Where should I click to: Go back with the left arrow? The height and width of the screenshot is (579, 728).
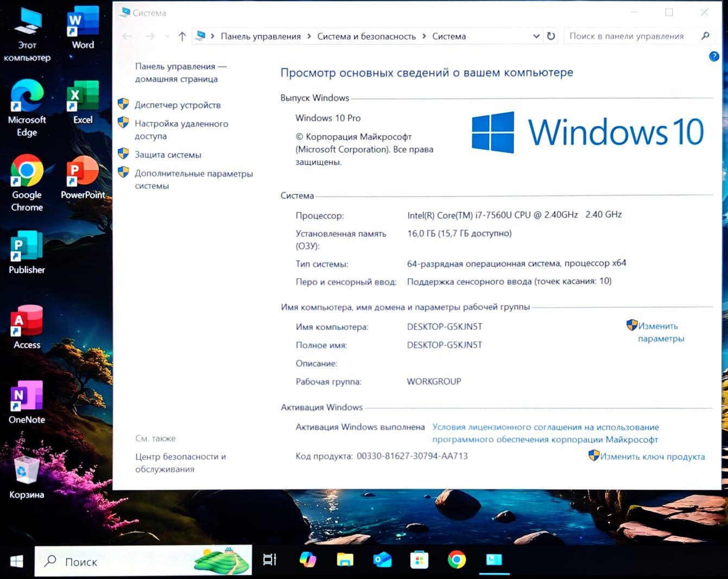pyautogui.click(x=127, y=36)
